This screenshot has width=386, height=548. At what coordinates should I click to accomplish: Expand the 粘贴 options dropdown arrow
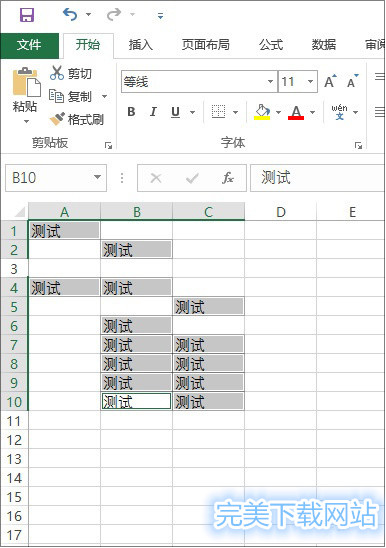(27, 122)
